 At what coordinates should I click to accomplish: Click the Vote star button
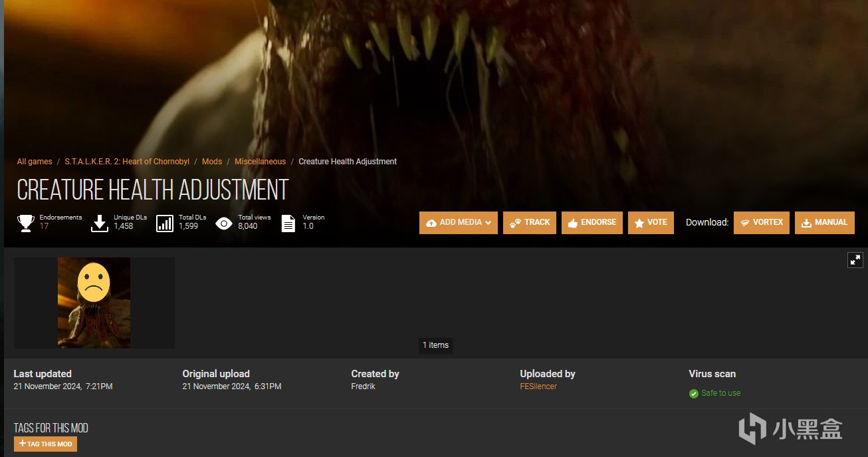(651, 223)
